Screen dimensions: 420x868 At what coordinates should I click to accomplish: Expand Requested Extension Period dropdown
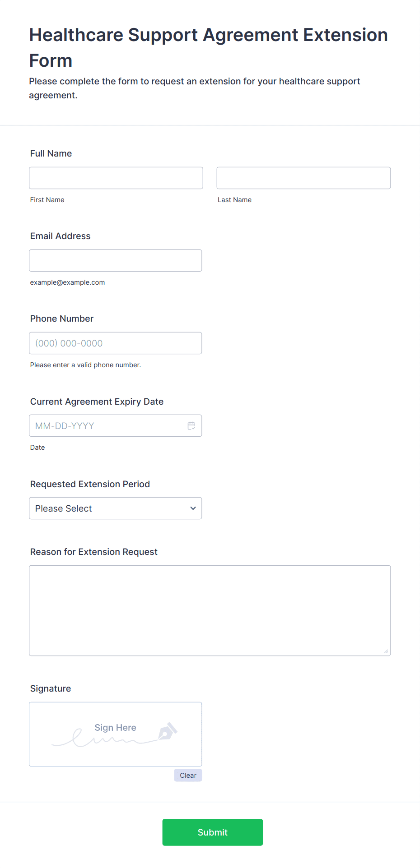coord(116,508)
